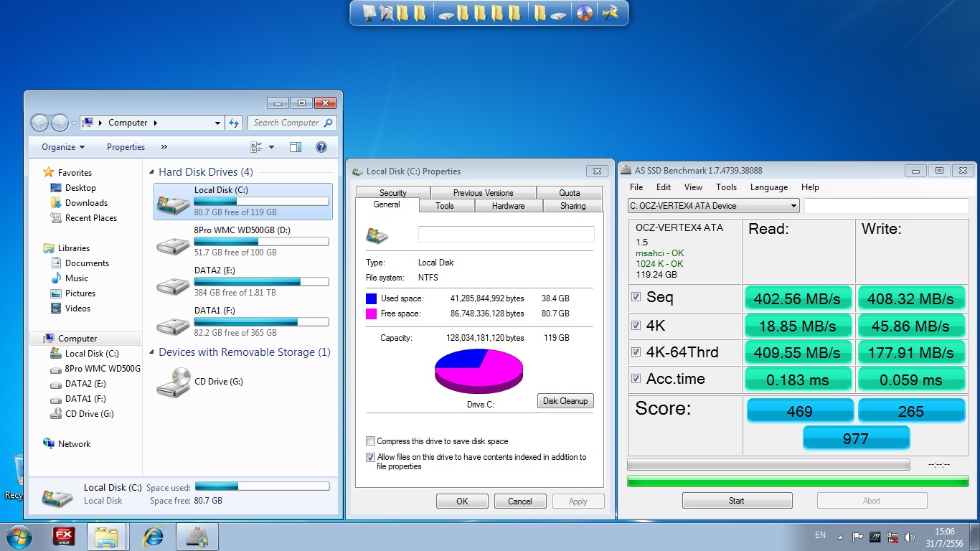Select the 8Pro WMC WD500GB (D:) drive icon
Viewport: 980px width, 551px height.
[173, 244]
